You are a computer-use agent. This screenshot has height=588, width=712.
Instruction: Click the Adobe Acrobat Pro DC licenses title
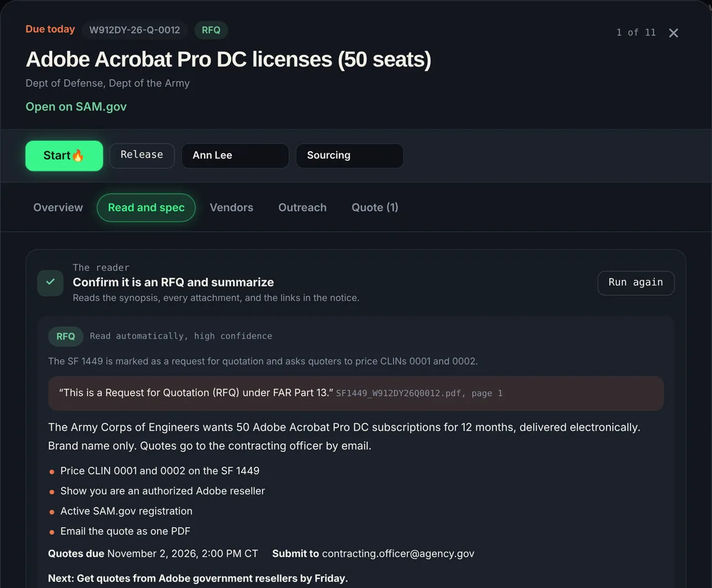(228, 60)
